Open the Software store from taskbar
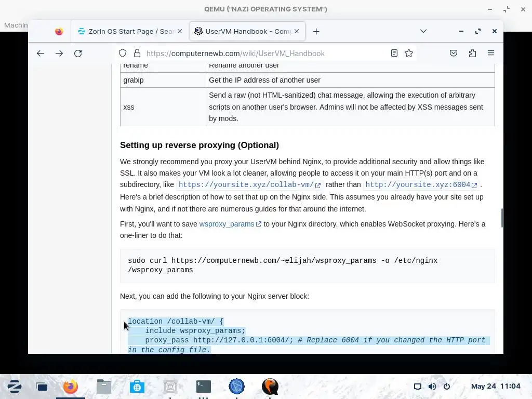The image size is (532, 399). coord(137,387)
